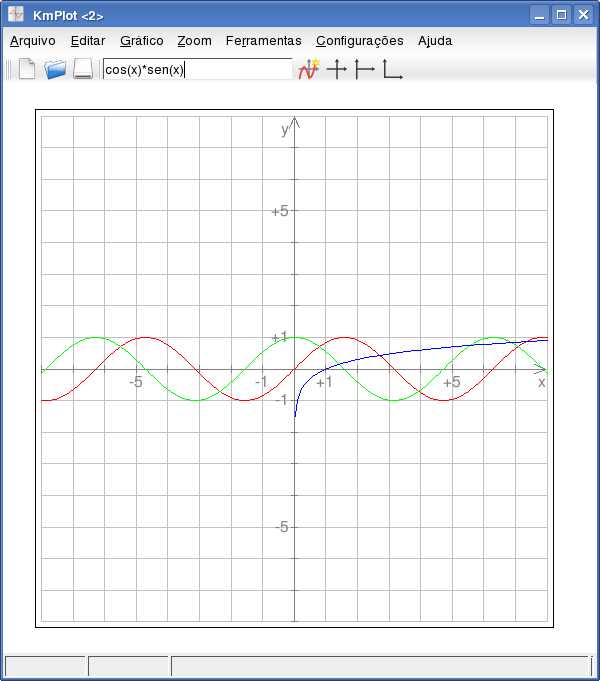600x681 pixels.
Task: Open the Arquivo menu
Action: (x=33, y=41)
